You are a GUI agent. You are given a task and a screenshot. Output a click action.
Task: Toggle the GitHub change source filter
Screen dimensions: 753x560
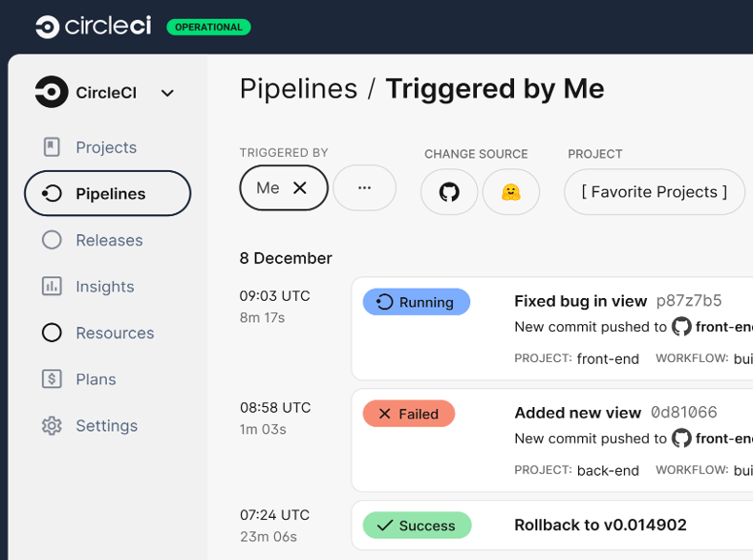pos(449,192)
